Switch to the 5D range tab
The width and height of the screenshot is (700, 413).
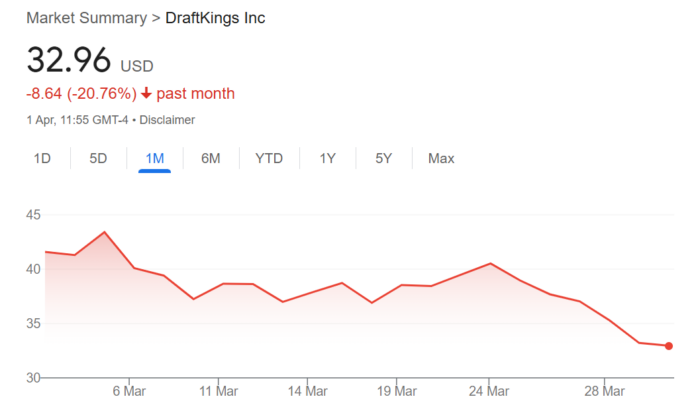[98, 158]
